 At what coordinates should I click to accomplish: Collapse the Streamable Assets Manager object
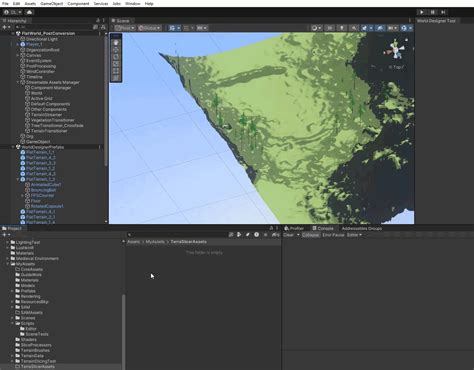18,82
